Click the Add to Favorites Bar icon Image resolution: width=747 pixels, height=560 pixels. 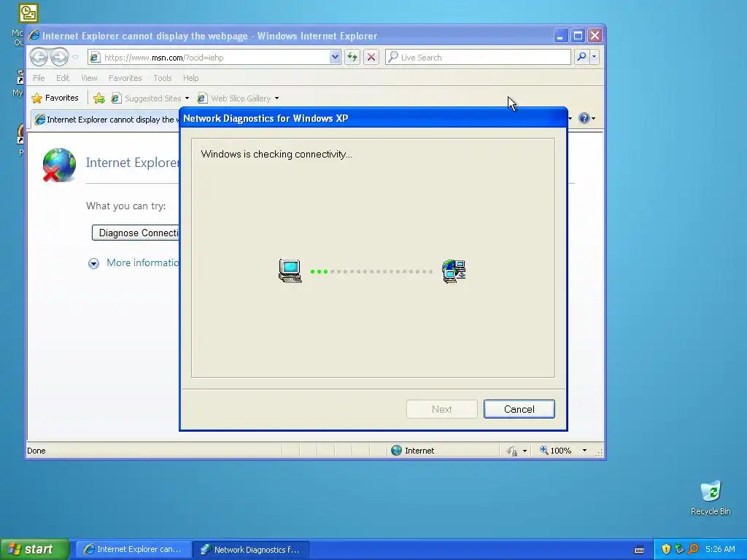(99, 98)
